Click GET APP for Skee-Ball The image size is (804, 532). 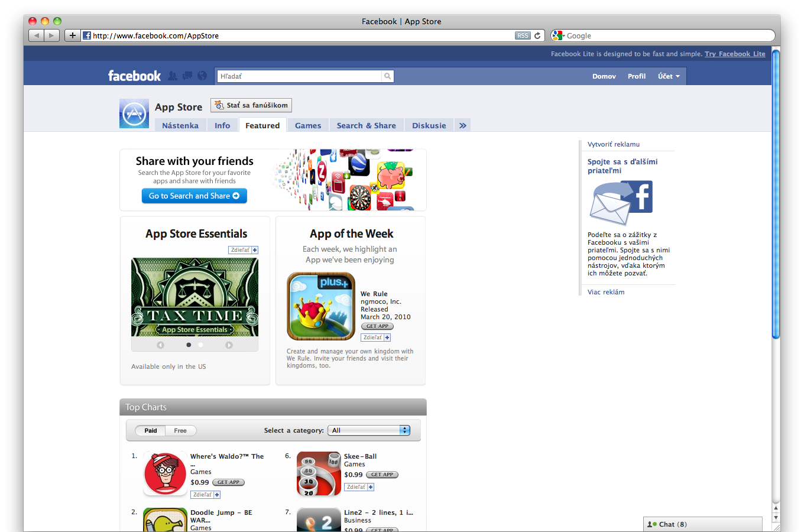point(382,475)
